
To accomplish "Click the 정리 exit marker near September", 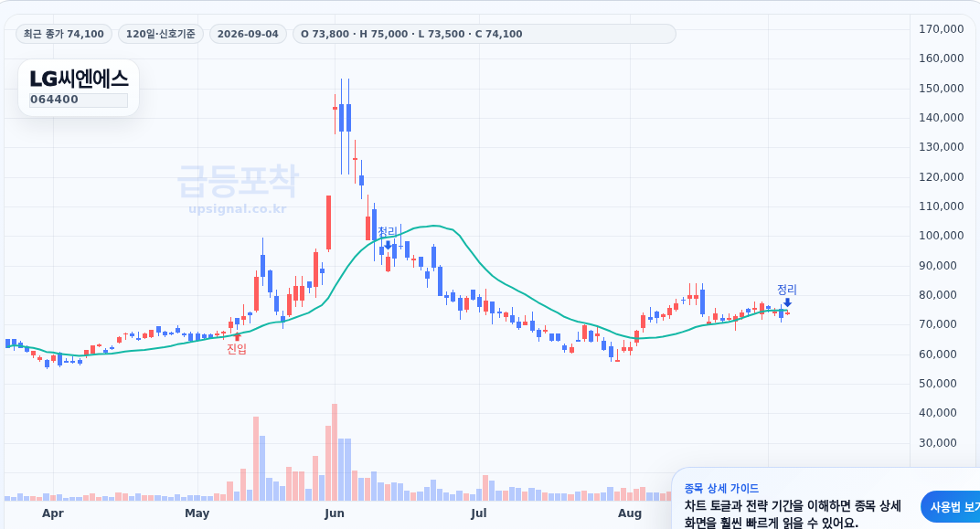I will 787,295.
